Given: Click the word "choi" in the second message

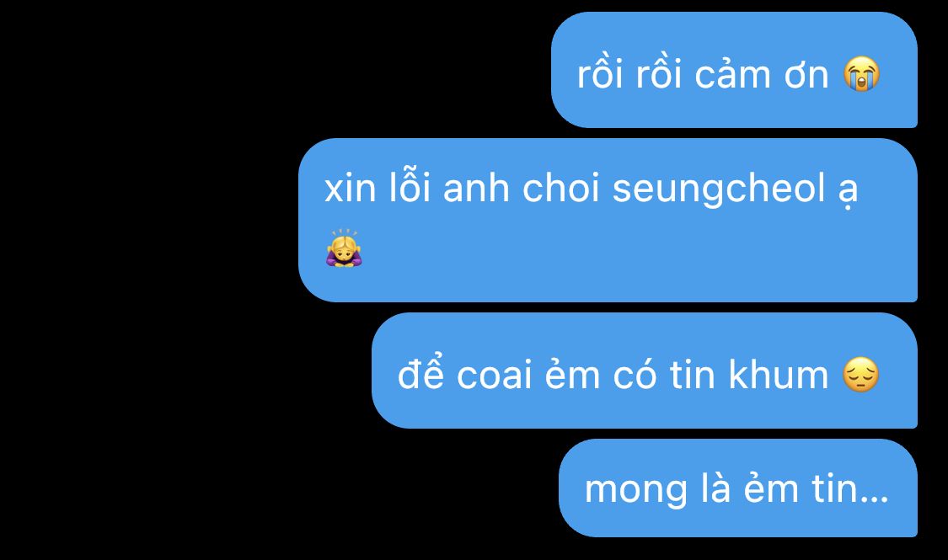Looking at the screenshot, I should (x=560, y=188).
